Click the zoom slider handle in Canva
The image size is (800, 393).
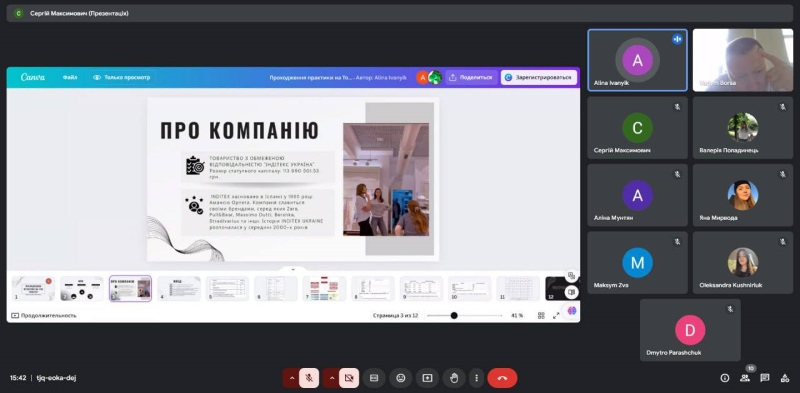[454, 315]
